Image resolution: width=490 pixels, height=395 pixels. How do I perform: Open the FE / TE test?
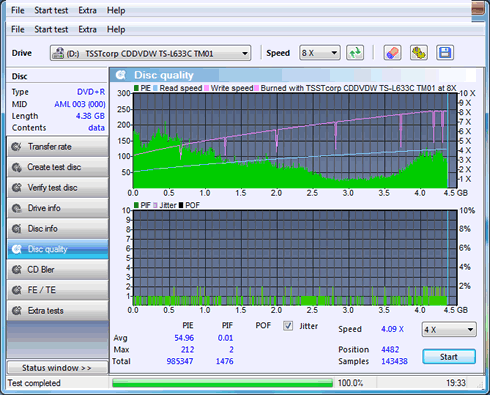[57, 290]
